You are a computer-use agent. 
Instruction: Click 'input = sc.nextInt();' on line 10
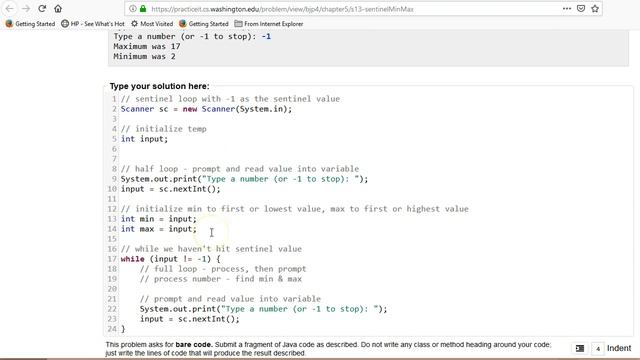[x=171, y=189]
